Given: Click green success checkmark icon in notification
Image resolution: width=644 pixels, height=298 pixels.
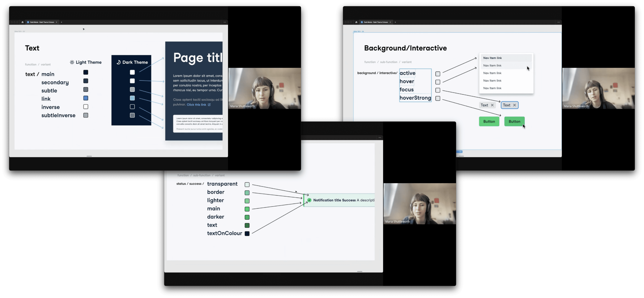Looking at the screenshot, I should click(309, 200).
